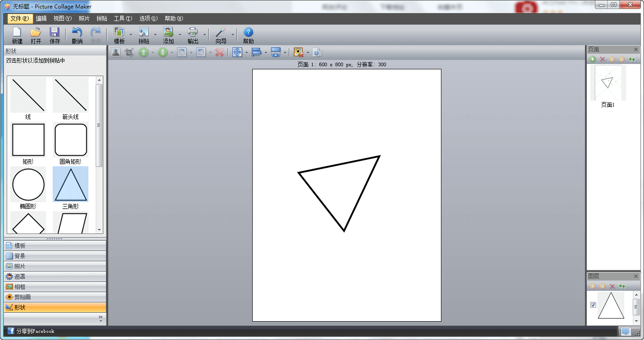
Task: Refresh pages with green arrows in 页面 panel
Action: [x=632, y=59]
